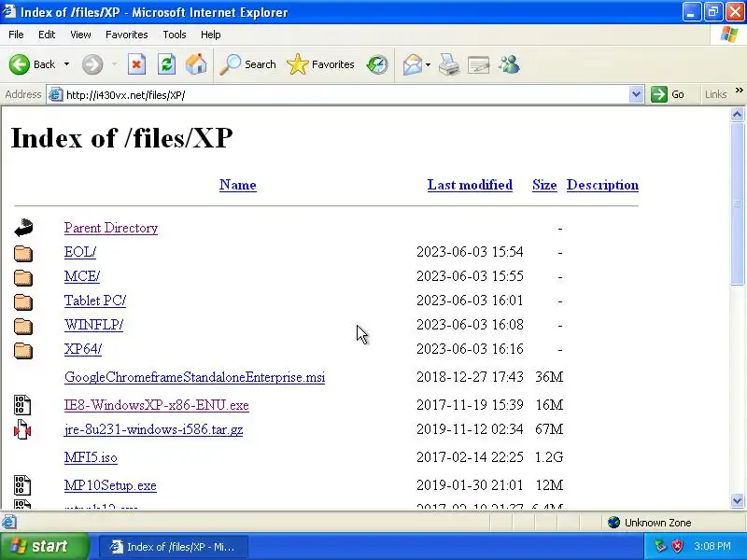Image resolution: width=747 pixels, height=560 pixels.
Task: Click the compressed file icon beside jre-8u231
Action: (x=22, y=429)
